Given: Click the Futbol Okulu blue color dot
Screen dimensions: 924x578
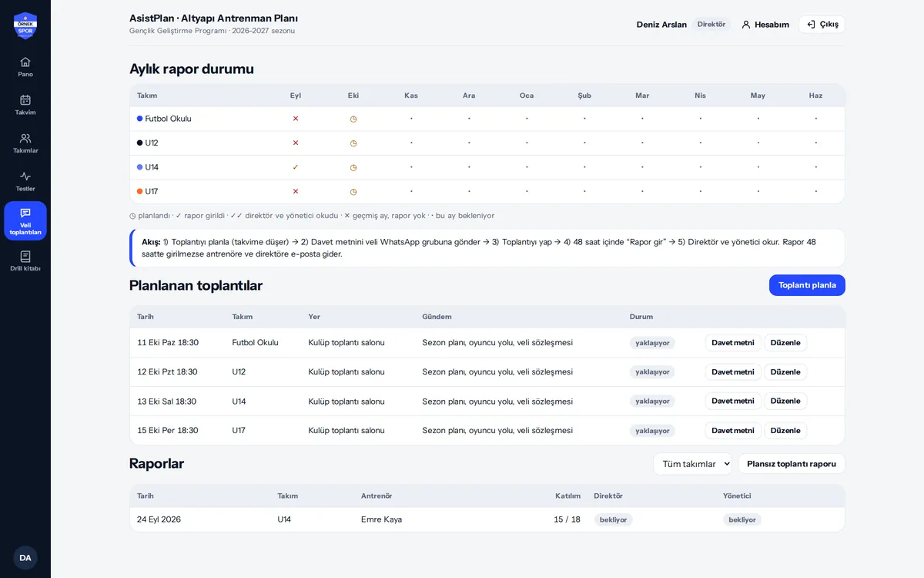Looking at the screenshot, I should 140,119.
